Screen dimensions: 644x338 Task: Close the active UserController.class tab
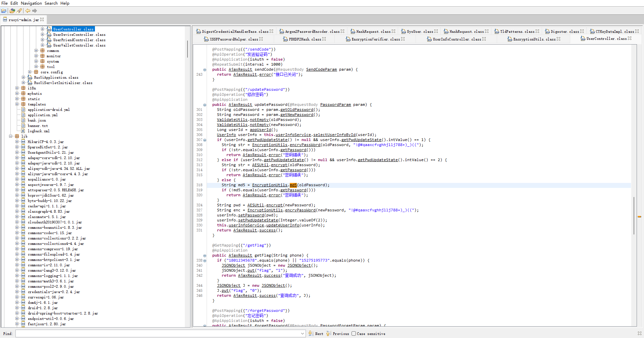[630, 38]
